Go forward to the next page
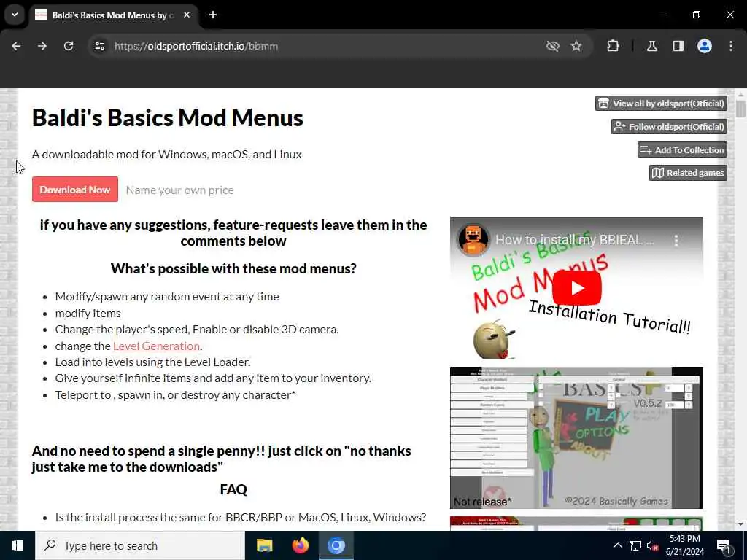Image resolution: width=747 pixels, height=560 pixels. (42, 46)
